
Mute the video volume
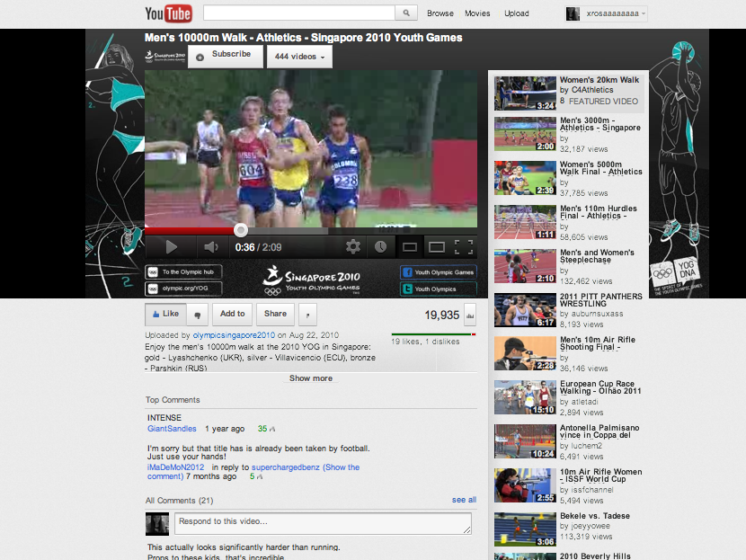point(210,247)
